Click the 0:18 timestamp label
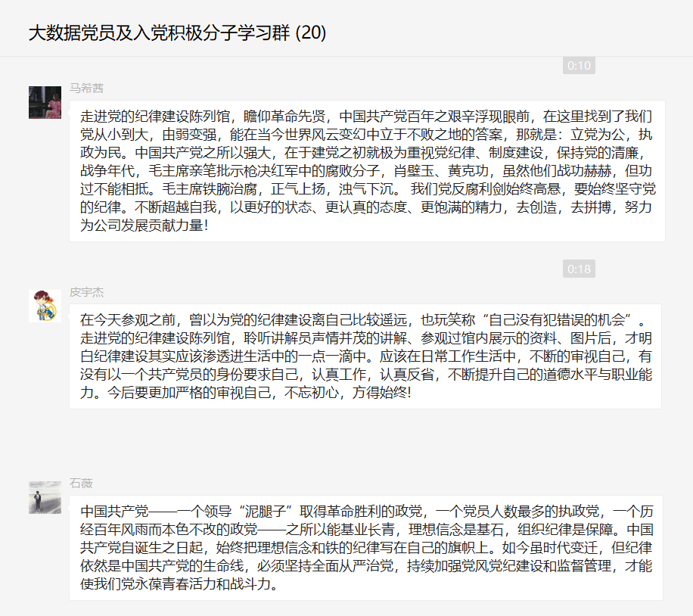Image resolution: width=693 pixels, height=616 pixels. [x=579, y=269]
